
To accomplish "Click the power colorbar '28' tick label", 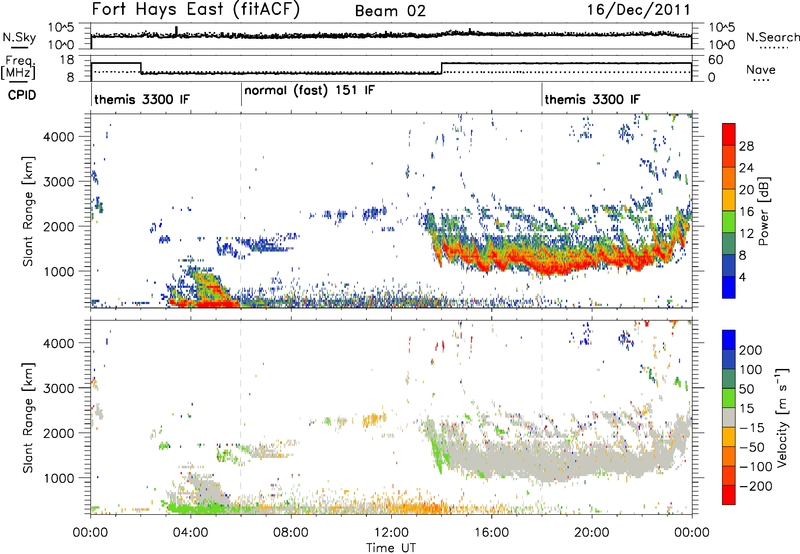I will [x=746, y=146].
